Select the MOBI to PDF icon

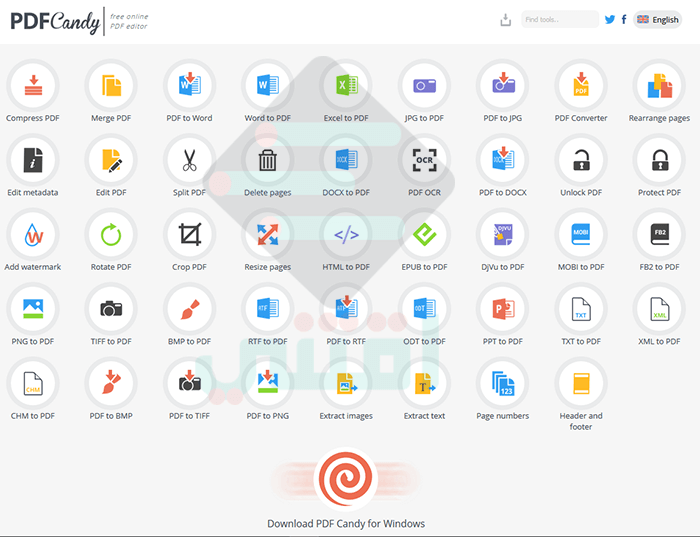581,234
